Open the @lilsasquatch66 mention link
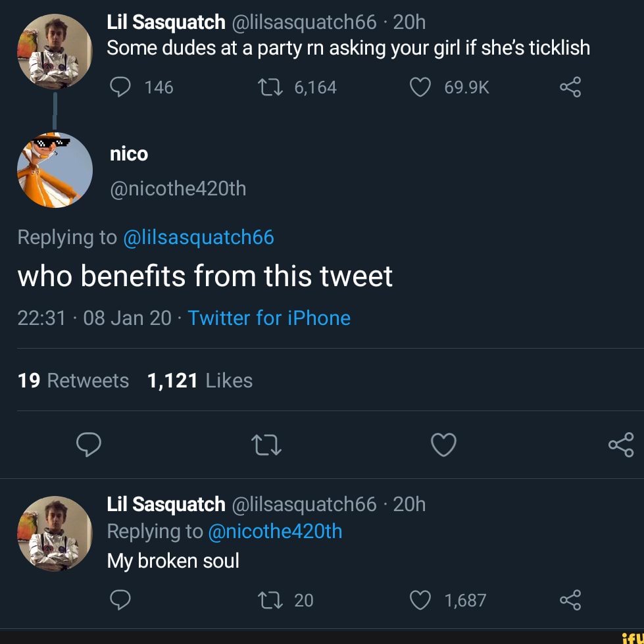 click(x=198, y=237)
